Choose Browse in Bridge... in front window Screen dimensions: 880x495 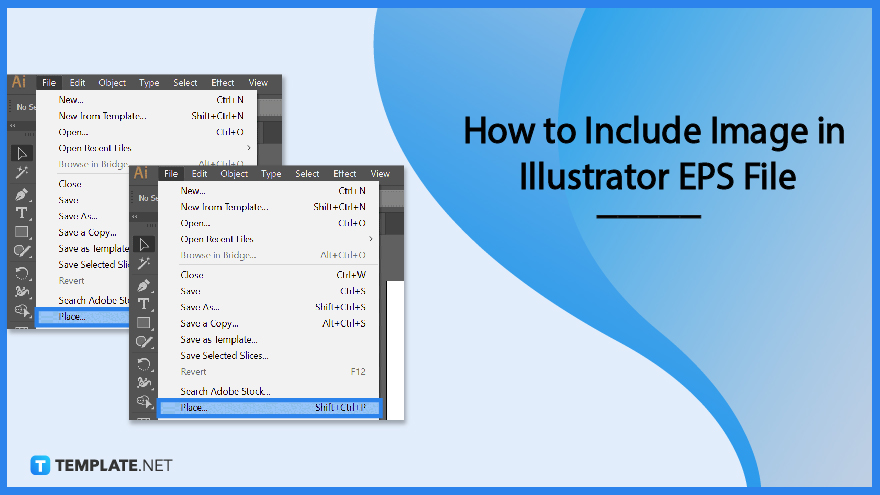tap(269, 255)
